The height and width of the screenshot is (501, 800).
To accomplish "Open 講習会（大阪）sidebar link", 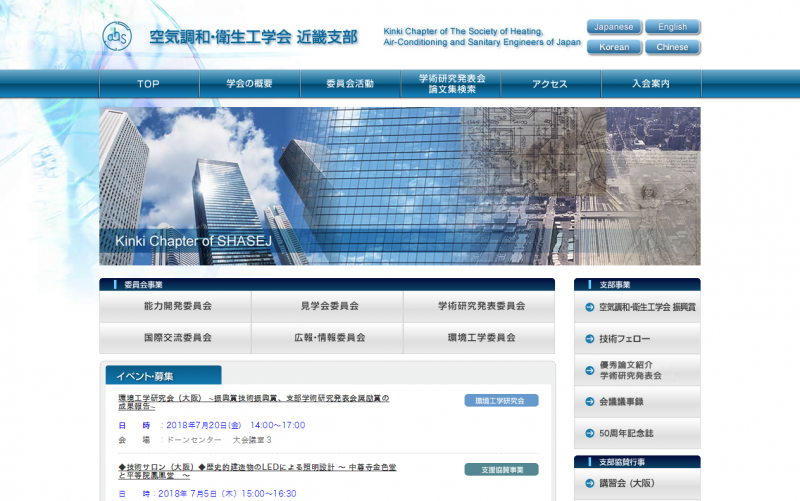I will point(637,483).
